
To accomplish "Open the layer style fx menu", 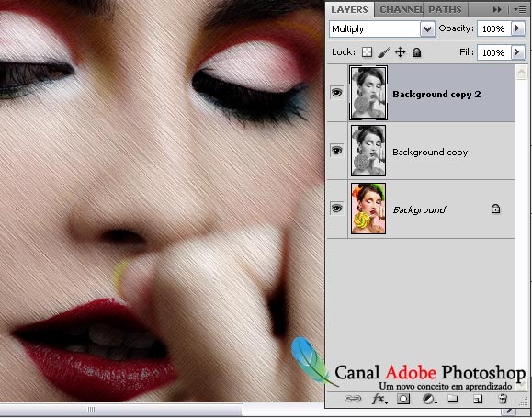I will coord(379,399).
